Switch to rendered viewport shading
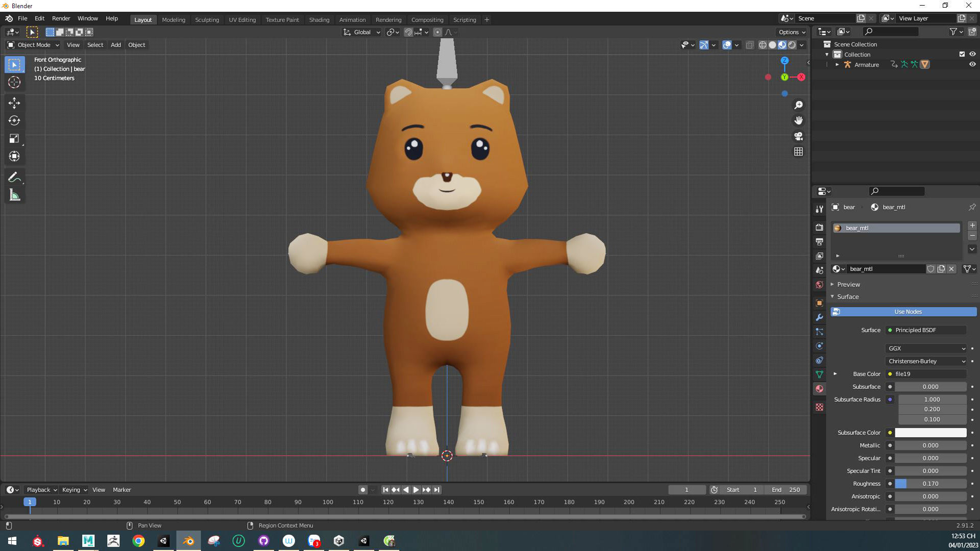Screen dimensions: 980x551 (x=792, y=45)
